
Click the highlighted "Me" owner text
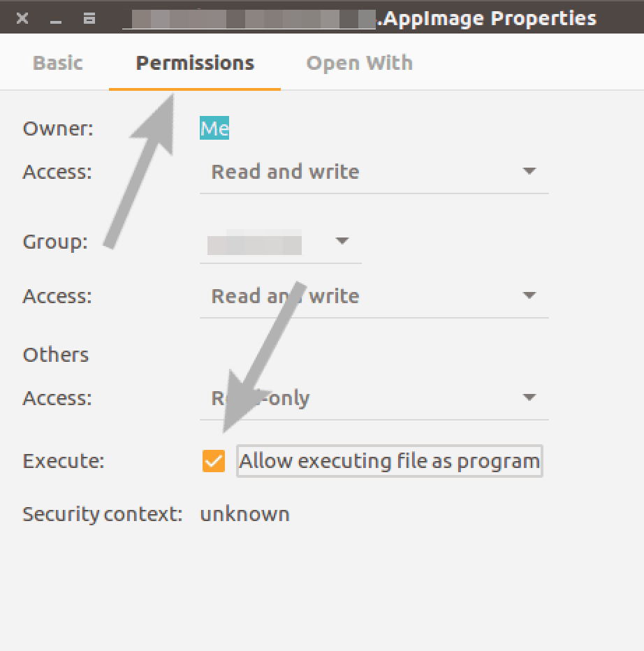pos(214,128)
